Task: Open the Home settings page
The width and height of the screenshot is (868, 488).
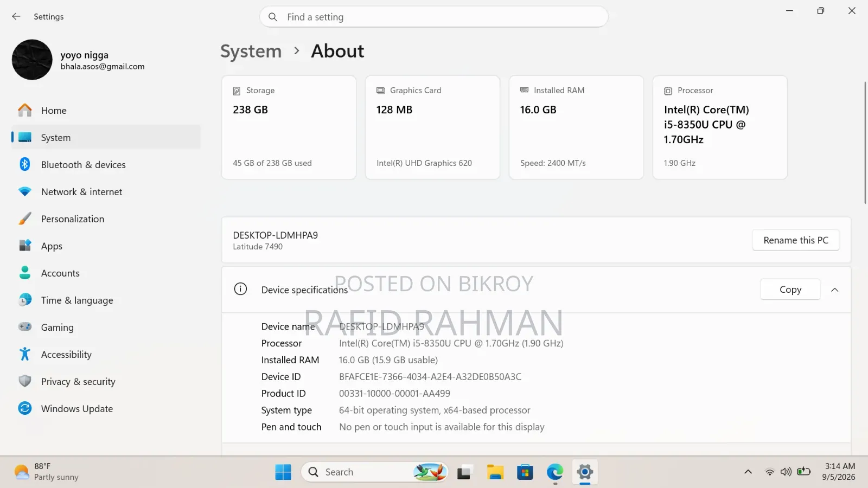Action: point(106,110)
